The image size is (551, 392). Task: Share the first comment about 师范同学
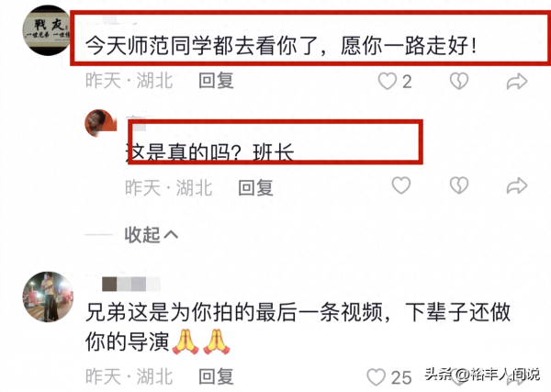[516, 82]
